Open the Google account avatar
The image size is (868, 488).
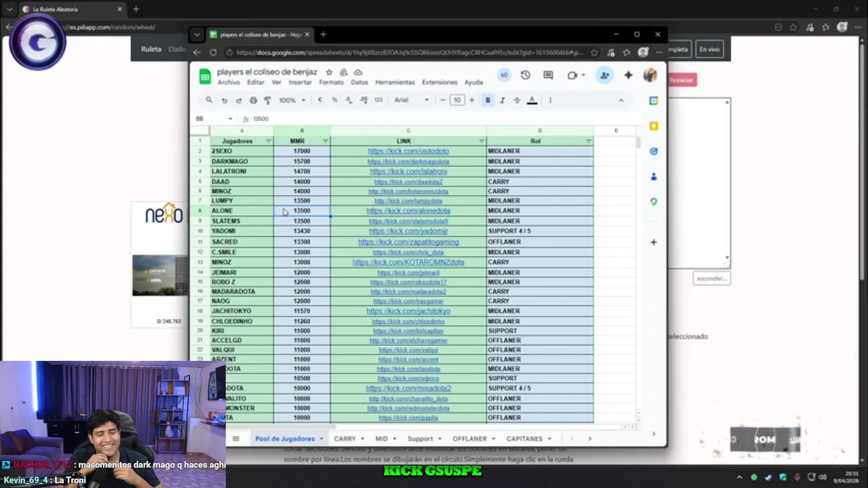point(650,75)
